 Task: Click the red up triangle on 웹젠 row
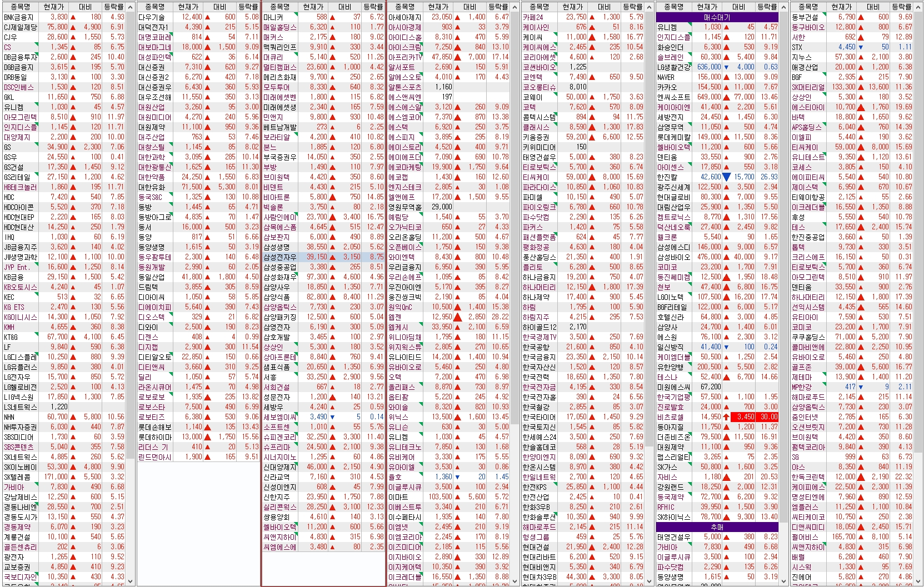coord(457,317)
